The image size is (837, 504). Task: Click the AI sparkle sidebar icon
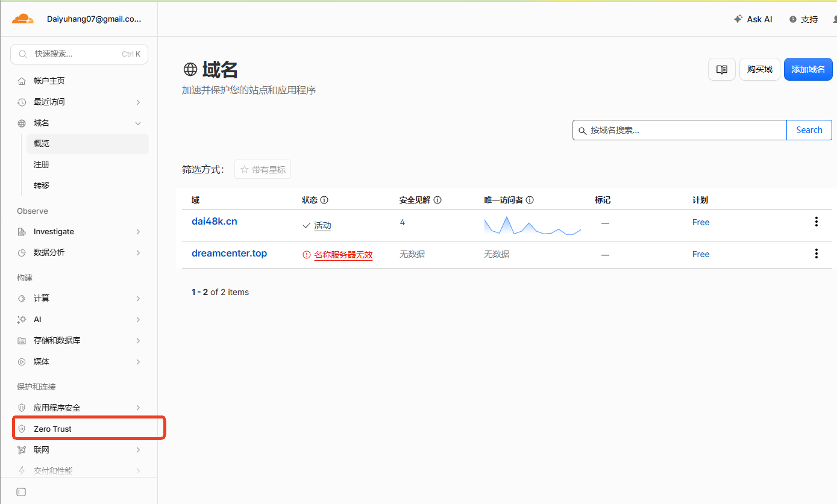point(22,320)
